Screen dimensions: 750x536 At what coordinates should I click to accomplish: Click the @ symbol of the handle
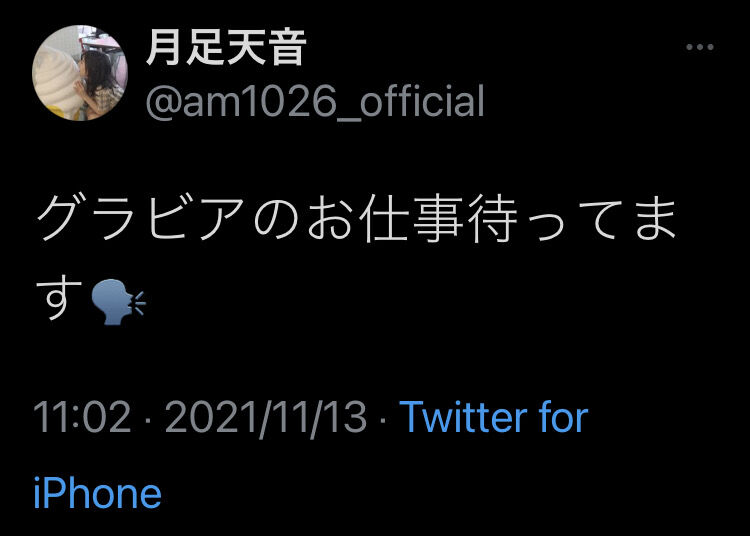163,102
